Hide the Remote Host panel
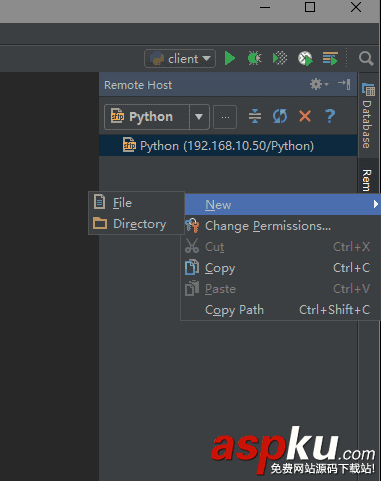 (344, 84)
